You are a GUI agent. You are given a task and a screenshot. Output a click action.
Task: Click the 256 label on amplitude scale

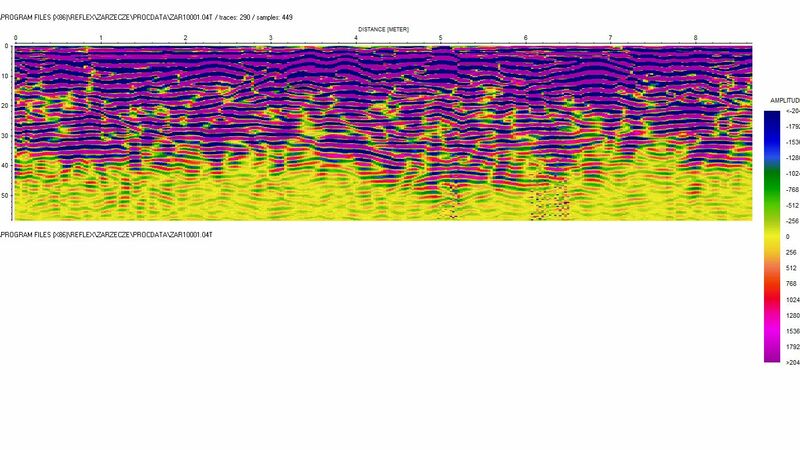790,252
